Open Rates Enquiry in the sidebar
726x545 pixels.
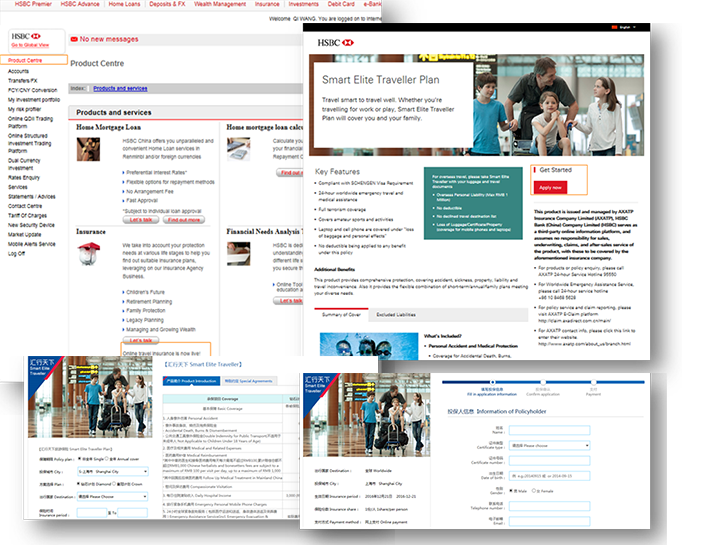pos(24,178)
